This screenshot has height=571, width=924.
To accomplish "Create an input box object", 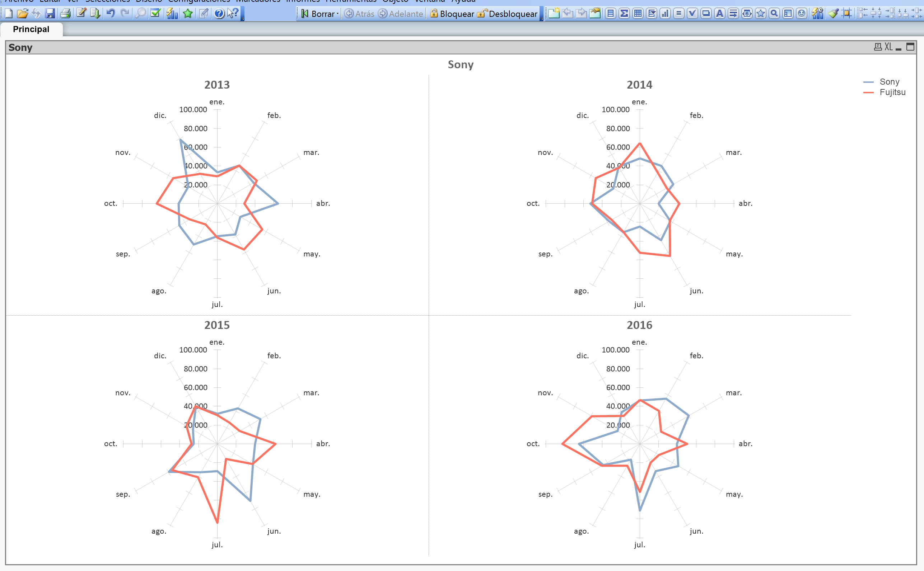I will (x=679, y=14).
